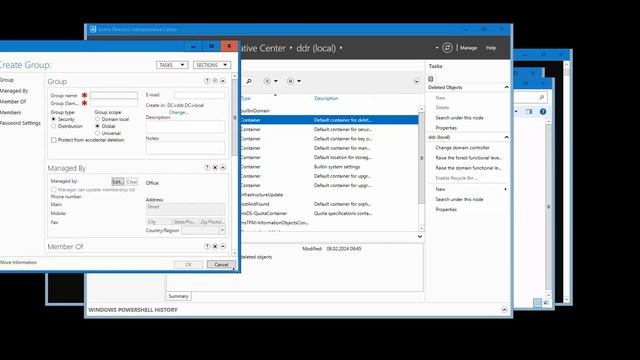Click Cancel in the Create Group dialog
The height and width of the screenshot is (360, 640).
click(x=221, y=264)
